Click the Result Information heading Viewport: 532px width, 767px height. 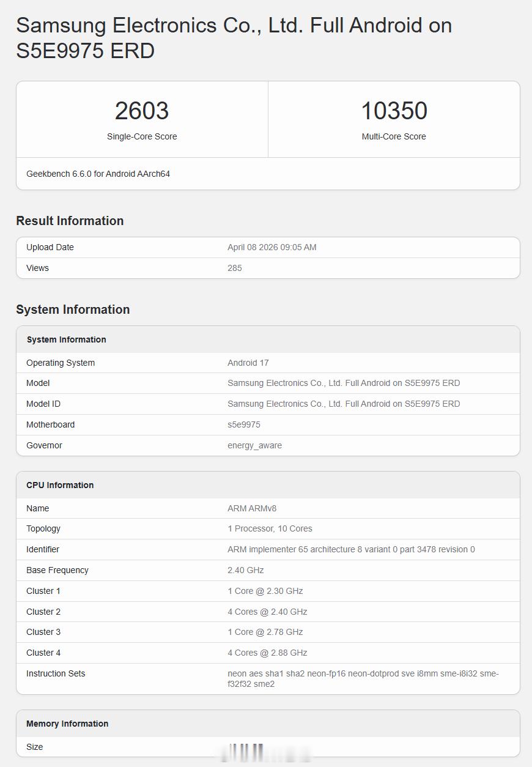(x=70, y=221)
